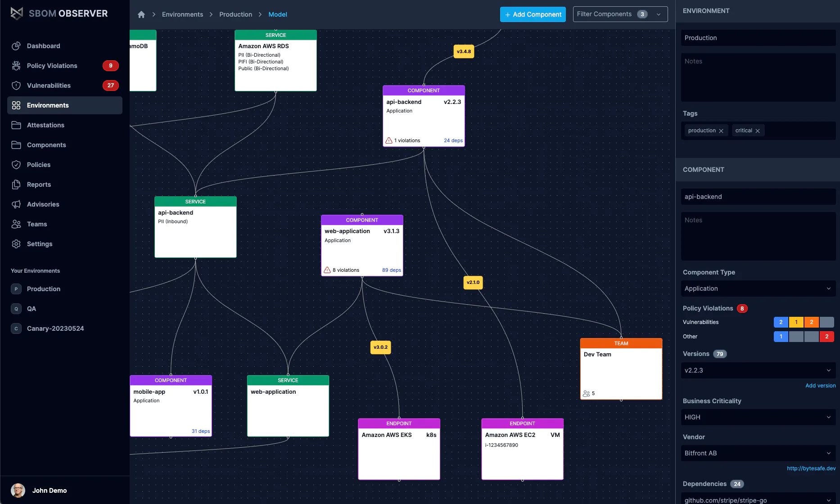Select the Amazon AWS EKS endpoint node
Screen dimensions: 840x504
[399, 449]
